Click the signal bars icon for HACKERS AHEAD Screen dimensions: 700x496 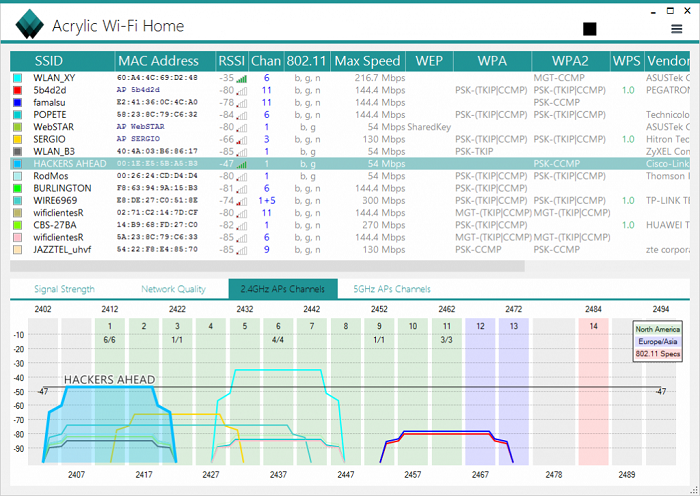(242, 164)
